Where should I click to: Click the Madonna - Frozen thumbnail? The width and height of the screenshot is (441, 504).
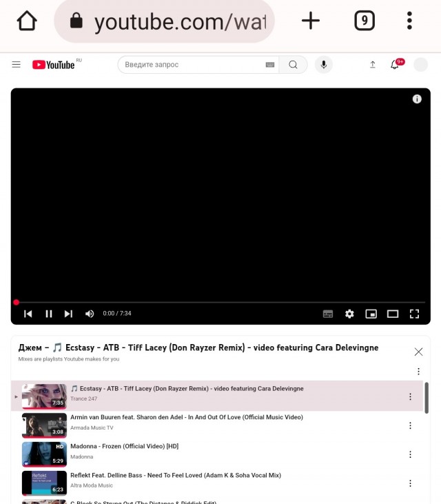44,454
